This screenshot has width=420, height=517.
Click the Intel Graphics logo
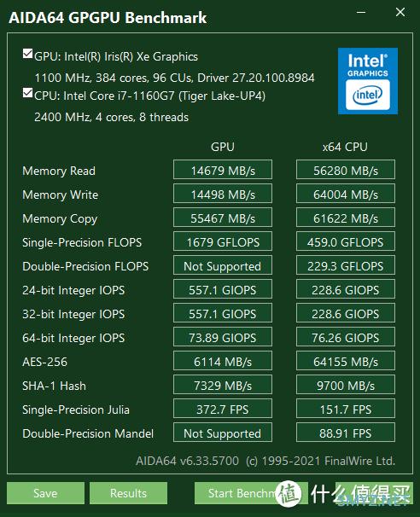(x=368, y=81)
